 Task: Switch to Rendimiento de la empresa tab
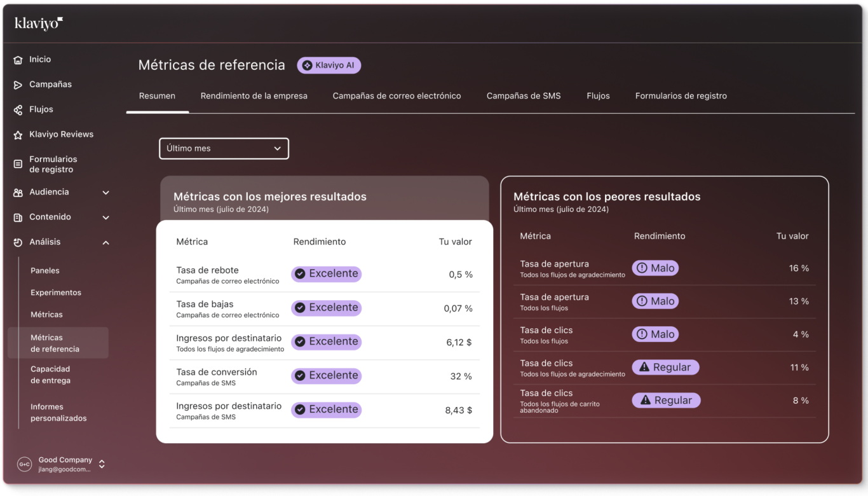coord(254,96)
